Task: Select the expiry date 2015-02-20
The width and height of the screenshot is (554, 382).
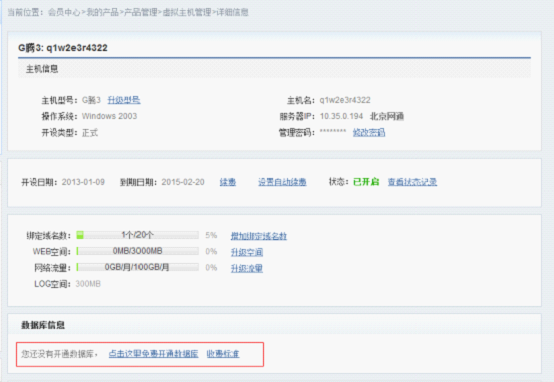Action: (x=183, y=182)
